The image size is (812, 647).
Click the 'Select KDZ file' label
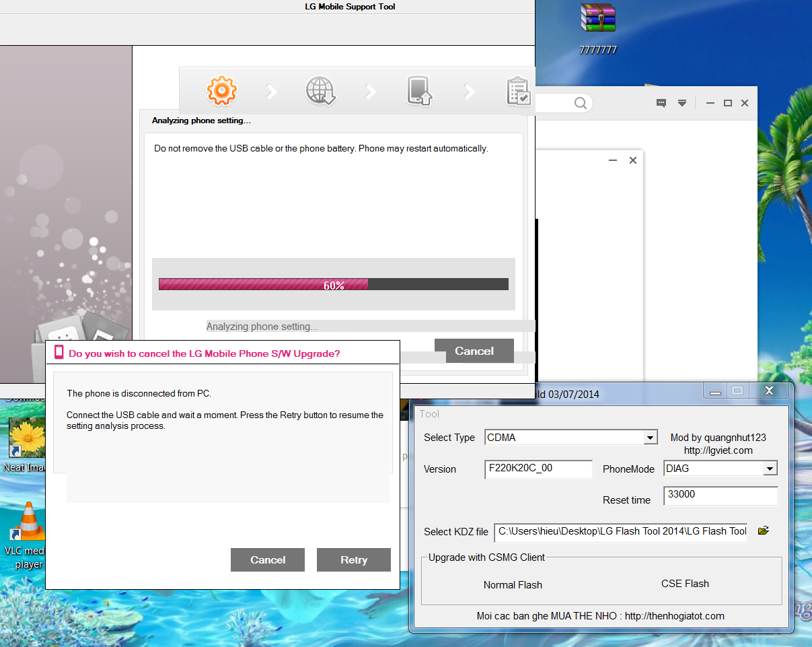click(456, 531)
